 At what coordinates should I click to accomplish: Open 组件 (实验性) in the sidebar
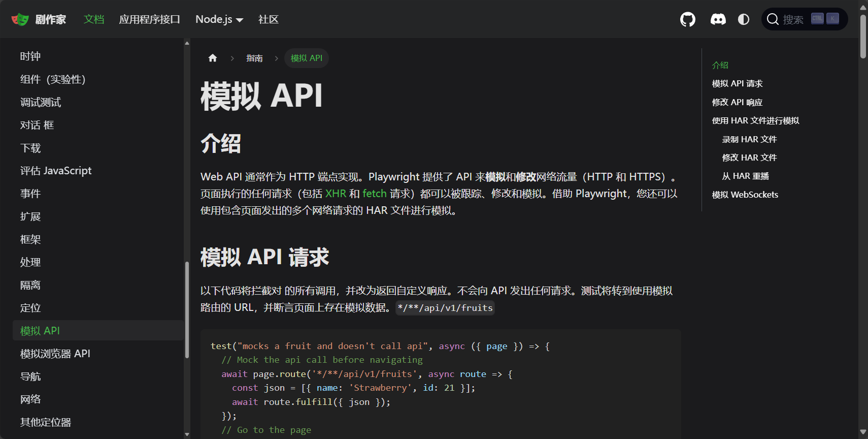[98, 79]
